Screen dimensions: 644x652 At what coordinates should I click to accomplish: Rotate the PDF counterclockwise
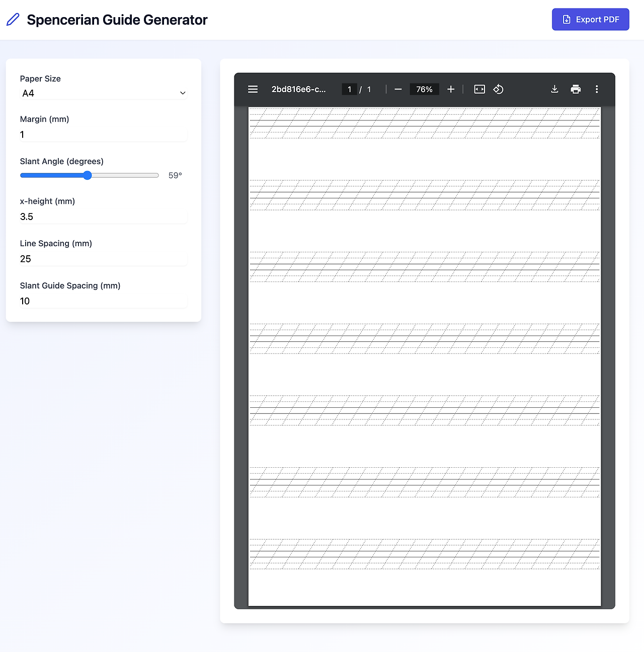498,89
